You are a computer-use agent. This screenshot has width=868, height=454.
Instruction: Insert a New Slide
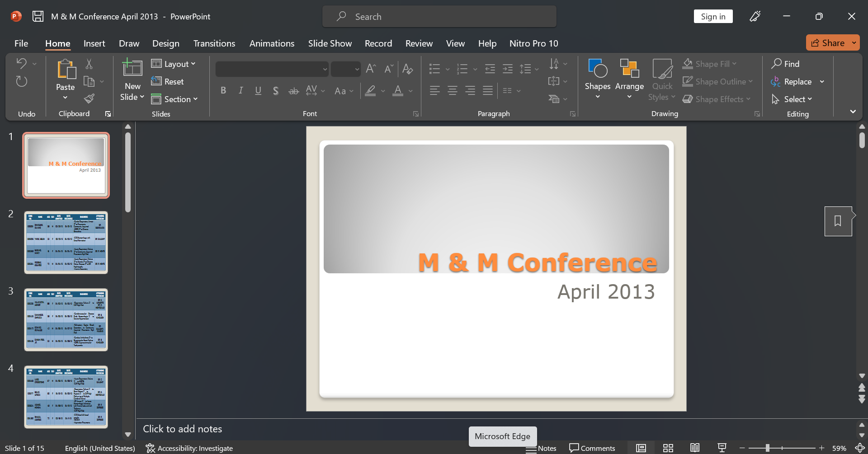[132, 69]
